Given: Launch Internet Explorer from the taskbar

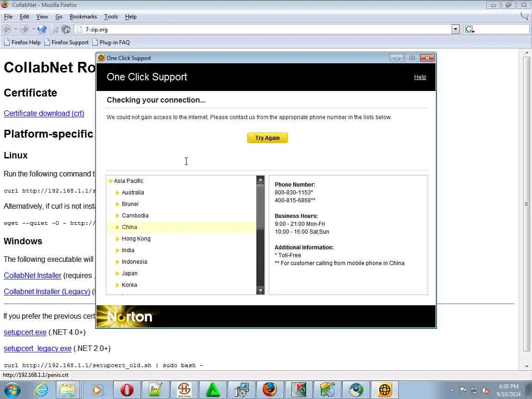Looking at the screenshot, I should tap(41, 390).
